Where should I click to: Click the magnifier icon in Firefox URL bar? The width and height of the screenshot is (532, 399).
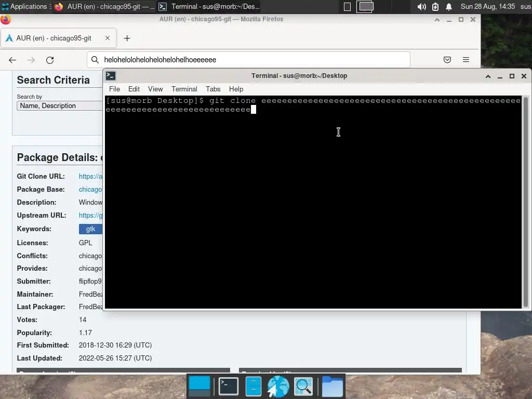[95, 60]
